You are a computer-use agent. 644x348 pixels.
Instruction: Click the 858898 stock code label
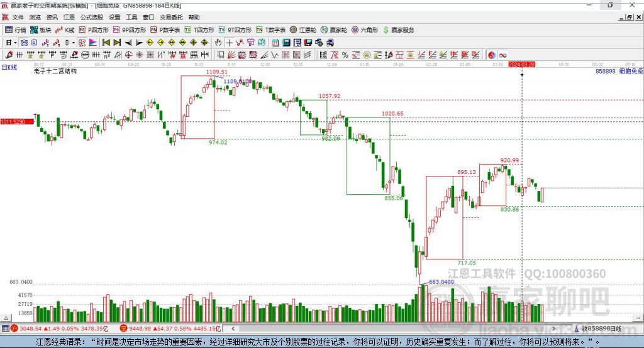606,71
